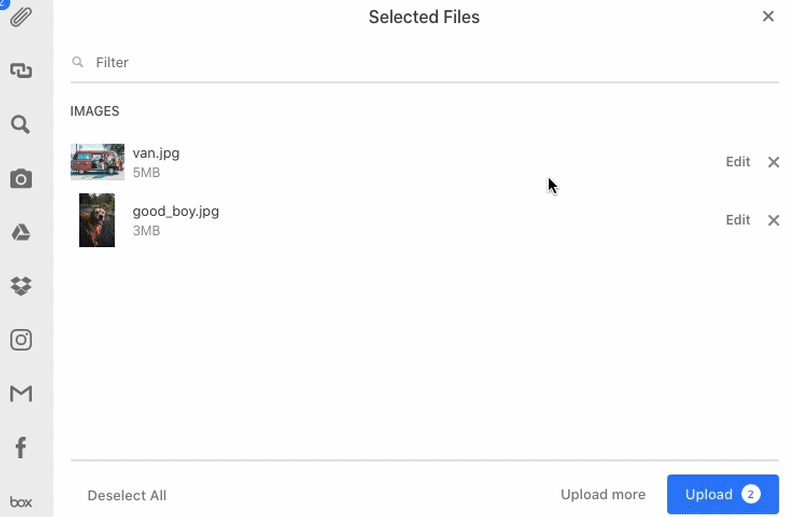Choose Box as file source
The width and height of the screenshot is (788, 517).
21,501
